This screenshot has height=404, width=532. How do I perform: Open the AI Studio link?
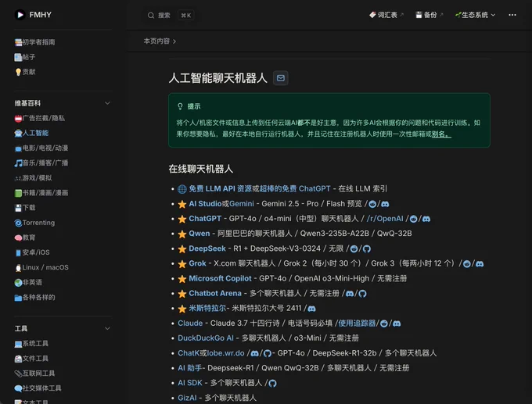click(x=205, y=204)
